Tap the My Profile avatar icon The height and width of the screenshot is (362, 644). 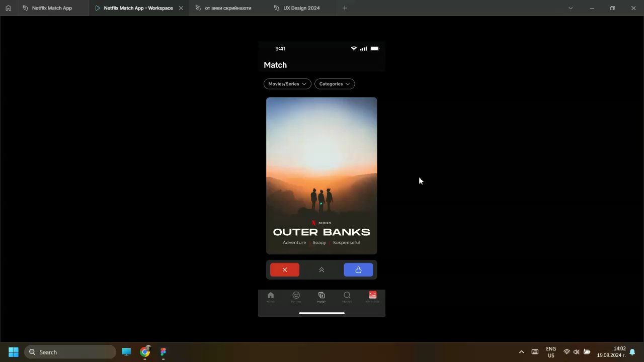pyautogui.click(x=373, y=297)
